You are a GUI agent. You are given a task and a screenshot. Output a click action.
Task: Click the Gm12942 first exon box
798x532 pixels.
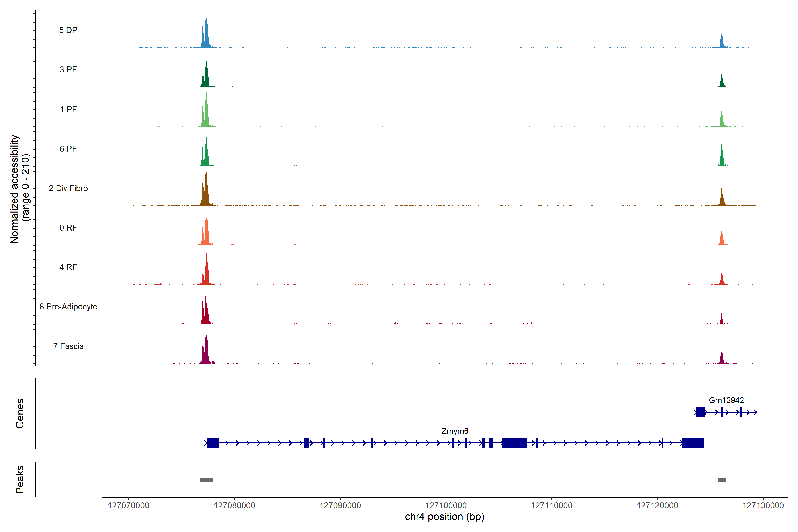700,412
